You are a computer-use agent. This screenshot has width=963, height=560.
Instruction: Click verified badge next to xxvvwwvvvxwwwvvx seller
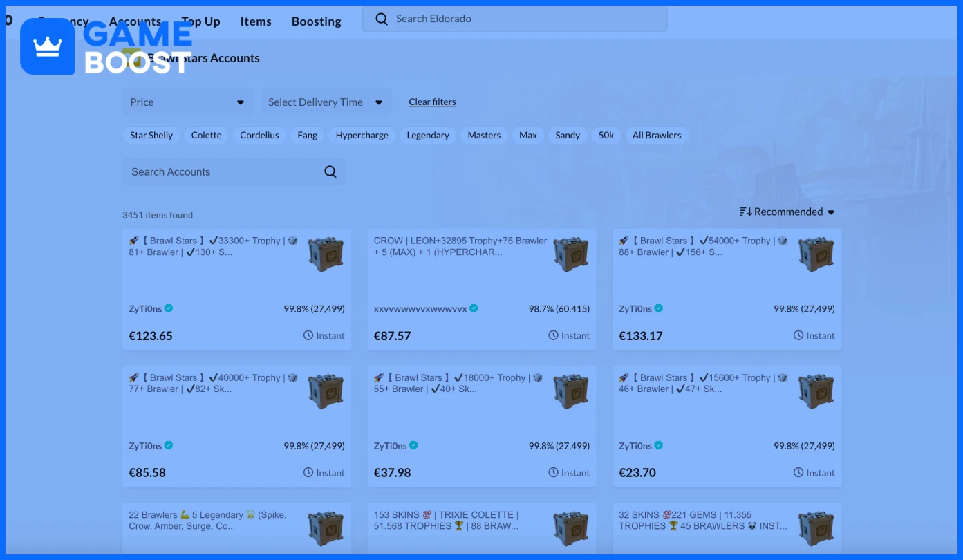click(x=474, y=308)
